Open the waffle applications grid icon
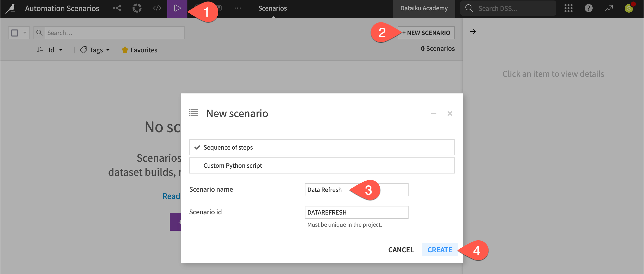Viewport: 644px width, 274px height. coord(568,8)
